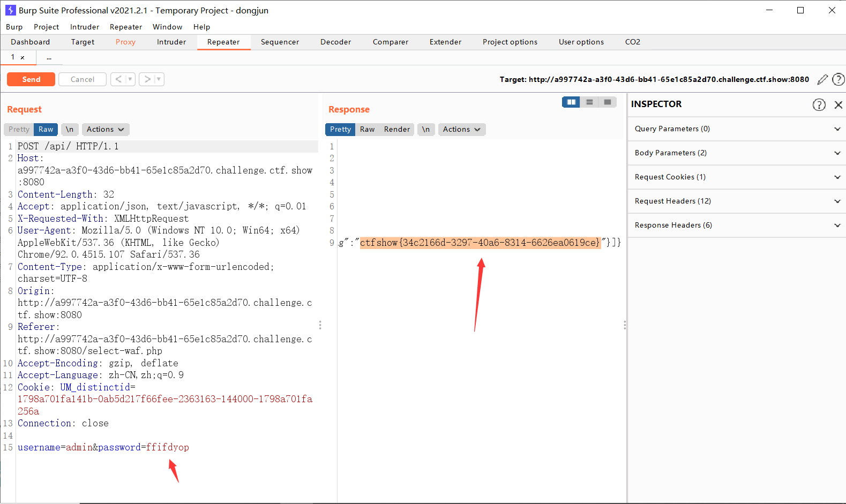846x504 pixels.
Task: Switch to Comparer tab
Action: pyautogui.click(x=390, y=42)
